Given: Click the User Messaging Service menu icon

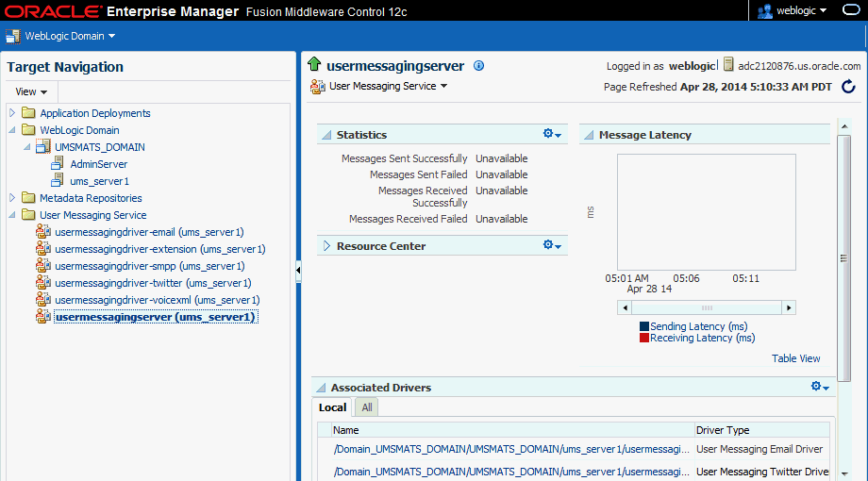Looking at the screenshot, I should pos(318,87).
